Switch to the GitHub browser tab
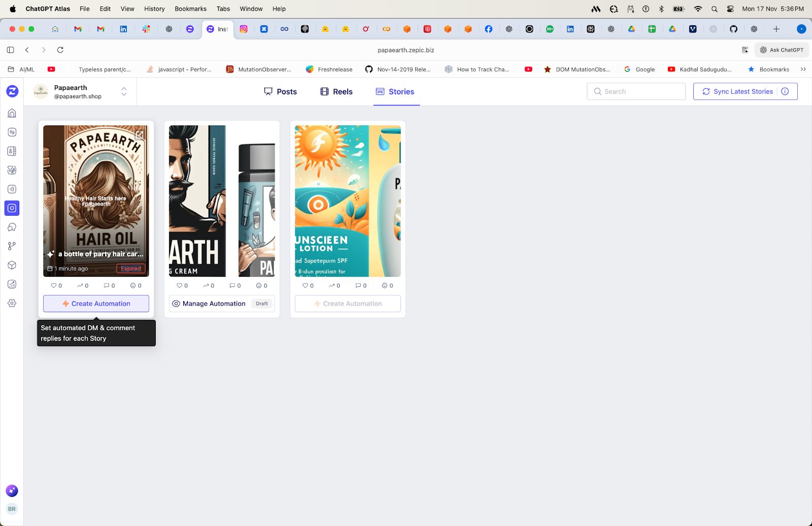 click(x=734, y=29)
